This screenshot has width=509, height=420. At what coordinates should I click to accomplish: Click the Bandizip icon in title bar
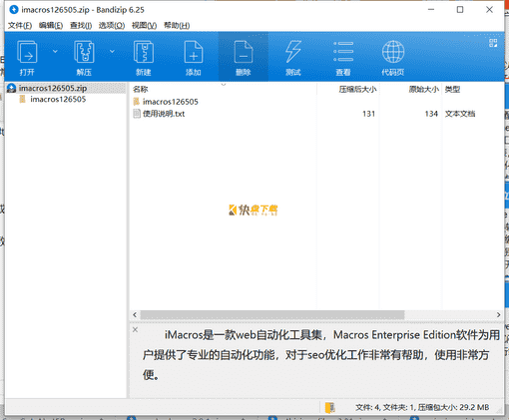point(14,10)
